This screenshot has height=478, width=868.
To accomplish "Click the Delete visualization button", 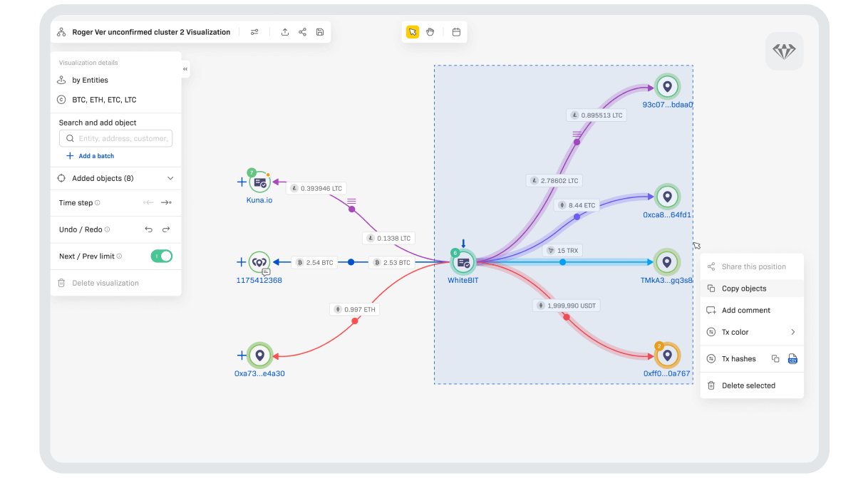I will (x=99, y=283).
